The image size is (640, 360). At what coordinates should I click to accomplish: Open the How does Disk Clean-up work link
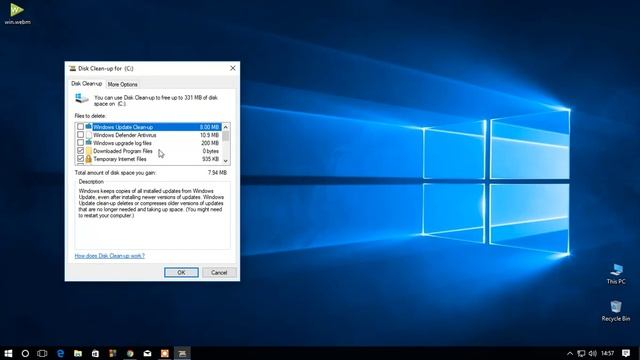109,256
